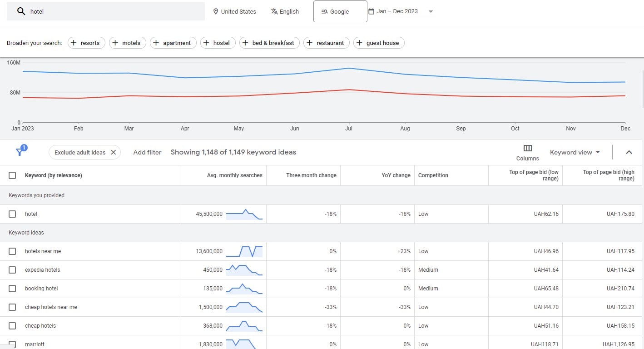
Task: Click 'Showing 1,148 of 1,149 keyword ideas'
Action: point(233,152)
